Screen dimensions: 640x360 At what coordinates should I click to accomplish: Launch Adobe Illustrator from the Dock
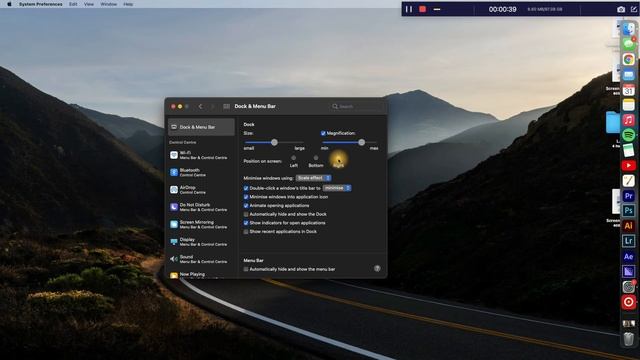click(629, 226)
